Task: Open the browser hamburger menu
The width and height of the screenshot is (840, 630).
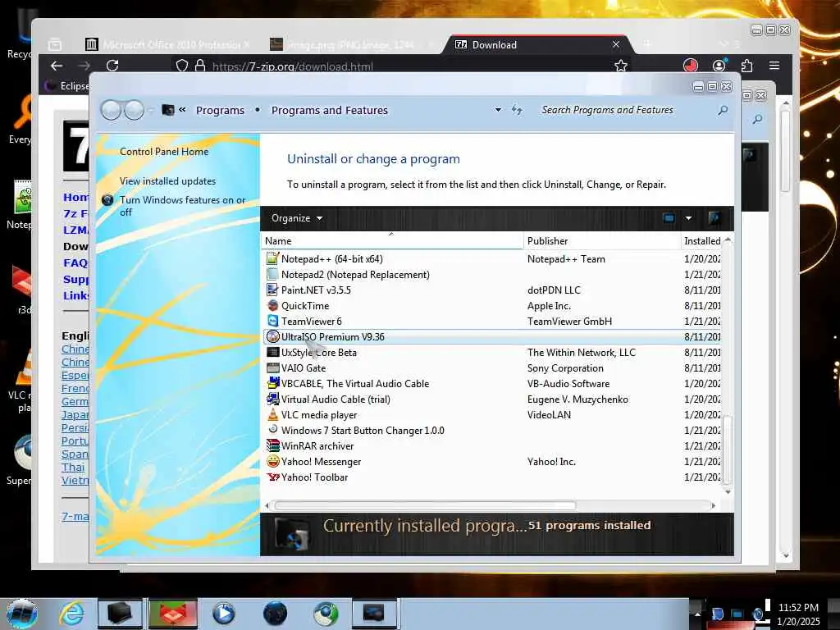Action: coord(774,66)
